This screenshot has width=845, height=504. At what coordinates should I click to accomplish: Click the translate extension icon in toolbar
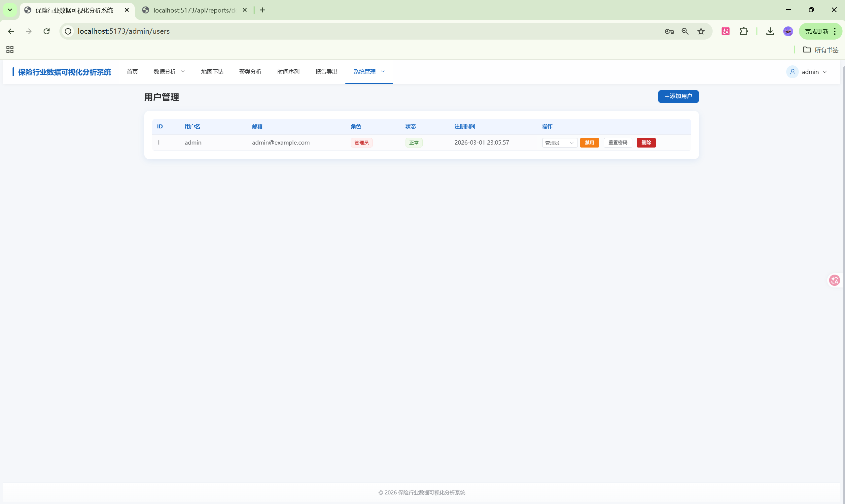coord(725,31)
